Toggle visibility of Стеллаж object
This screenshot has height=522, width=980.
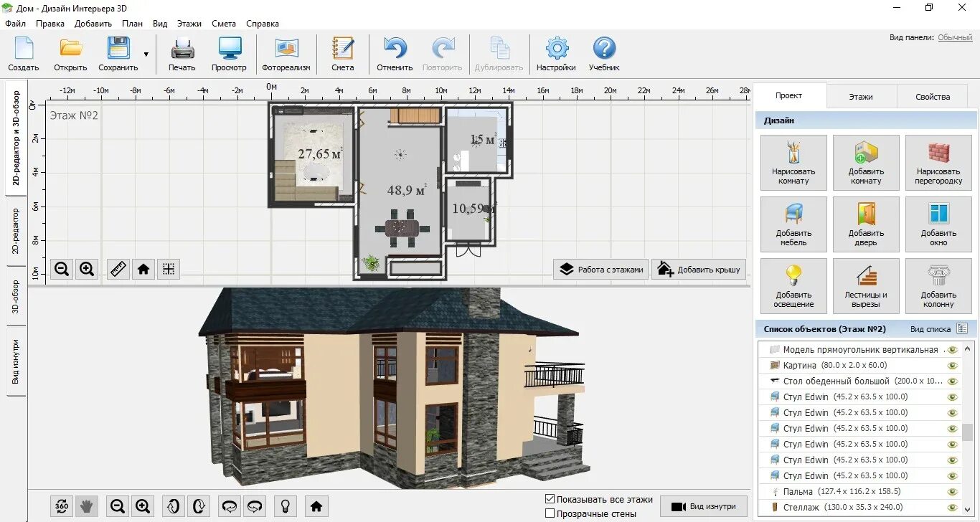pyautogui.click(x=953, y=508)
